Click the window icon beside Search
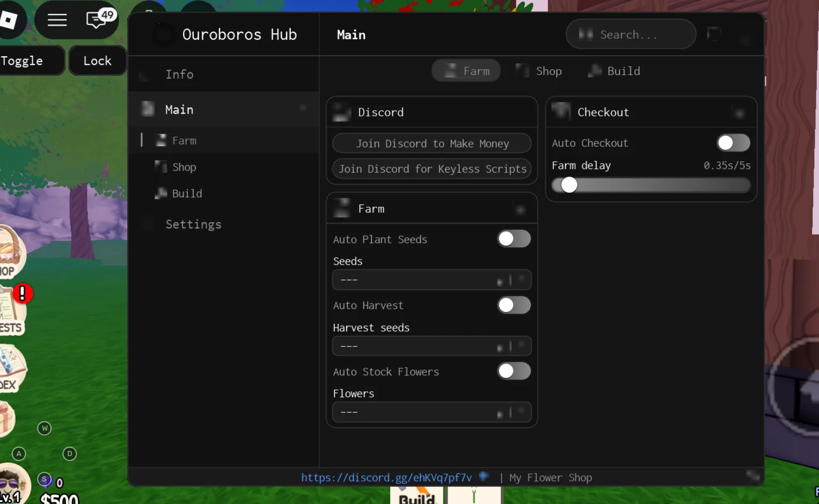Viewport: 819px width, 504px height. (714, 34)
